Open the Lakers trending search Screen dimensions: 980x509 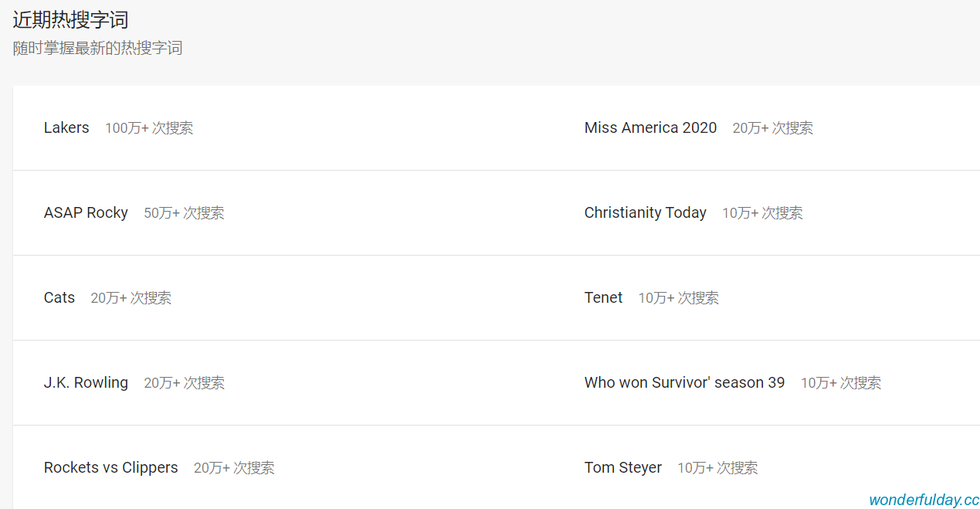click(x=66, y=128)
